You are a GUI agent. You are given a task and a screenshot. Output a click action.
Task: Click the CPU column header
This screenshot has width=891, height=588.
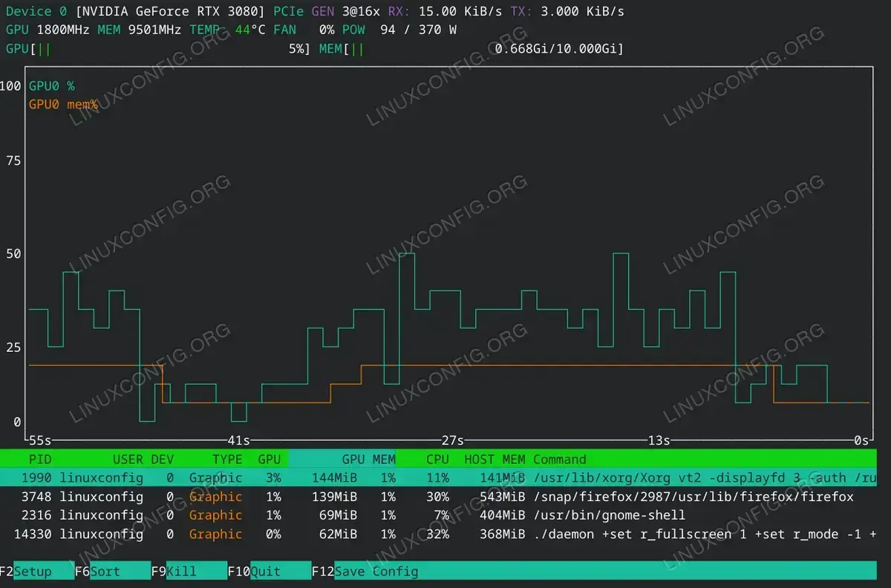(437, 459)
